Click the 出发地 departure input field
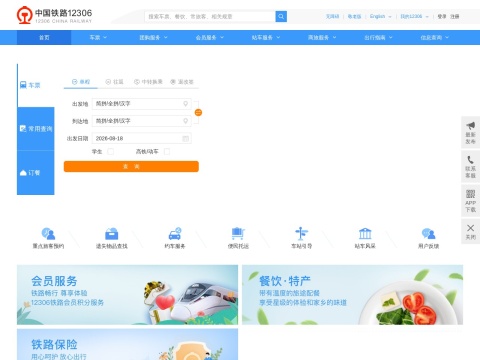480x360 pixels. (x=142, y=104)
